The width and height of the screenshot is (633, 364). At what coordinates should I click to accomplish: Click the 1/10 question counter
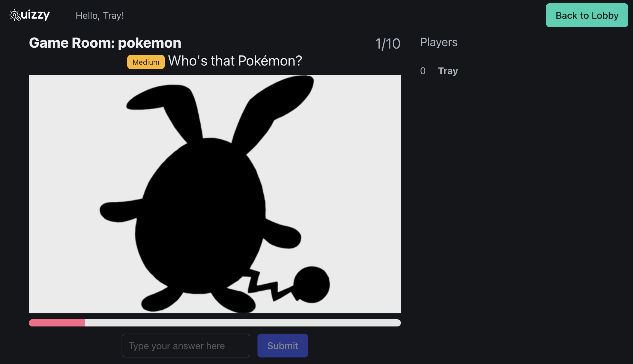click(387, 44)
